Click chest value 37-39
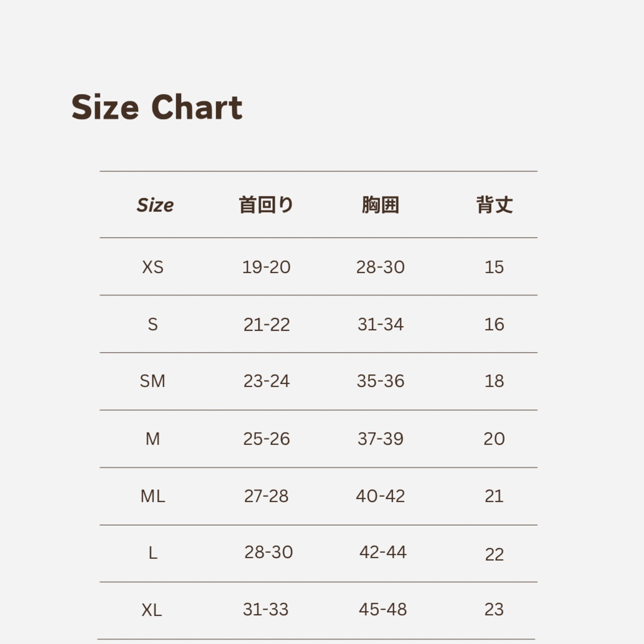The width and height of the screenshot is (644, 644). pyautogui.click(x=380, y=439)
